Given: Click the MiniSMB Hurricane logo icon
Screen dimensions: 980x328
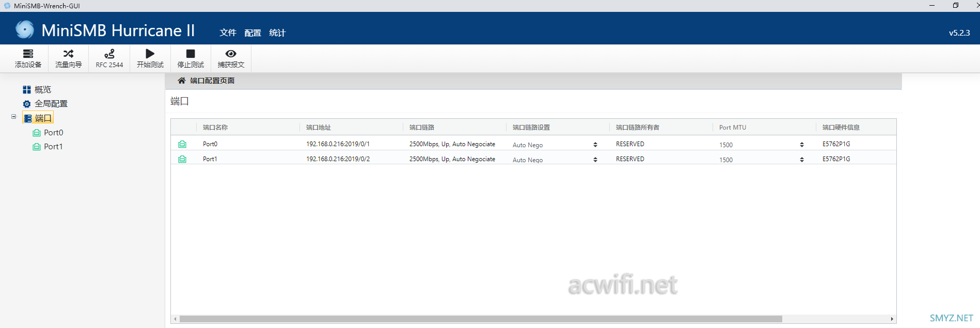Looking at the screenshot, I should pyautogui.click(x=25, y=29).
